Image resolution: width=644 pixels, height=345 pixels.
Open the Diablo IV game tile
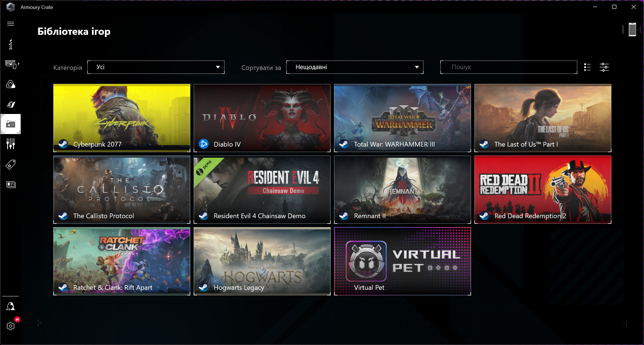tap(262, 118)
